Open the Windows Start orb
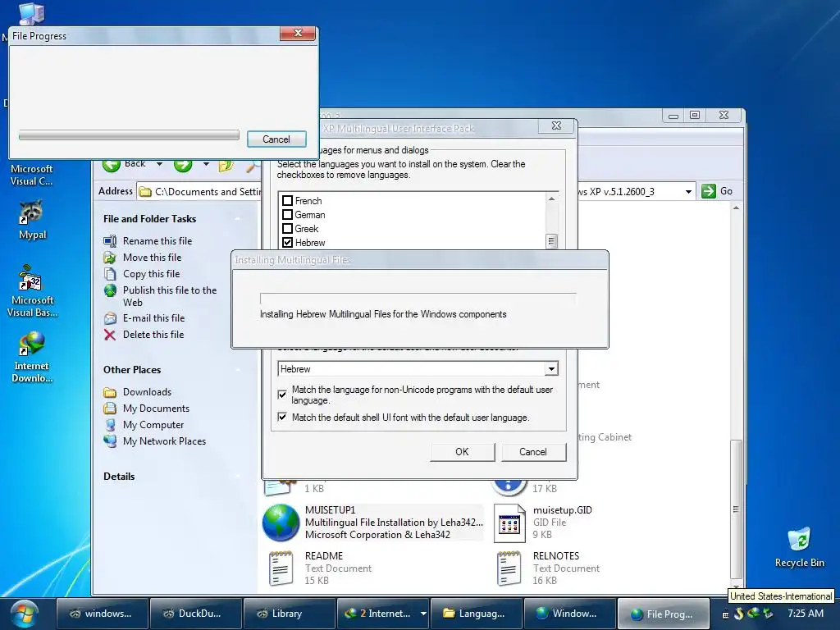 25,614
